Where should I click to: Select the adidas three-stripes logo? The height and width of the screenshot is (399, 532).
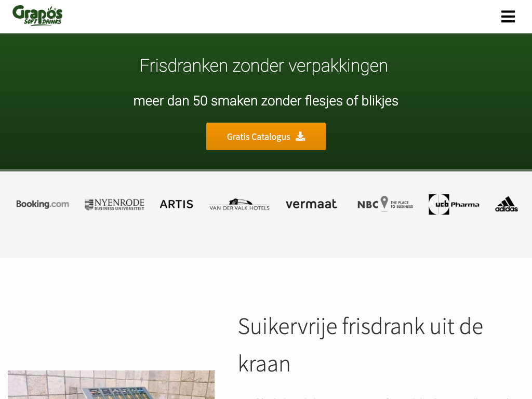coord(507,204)
